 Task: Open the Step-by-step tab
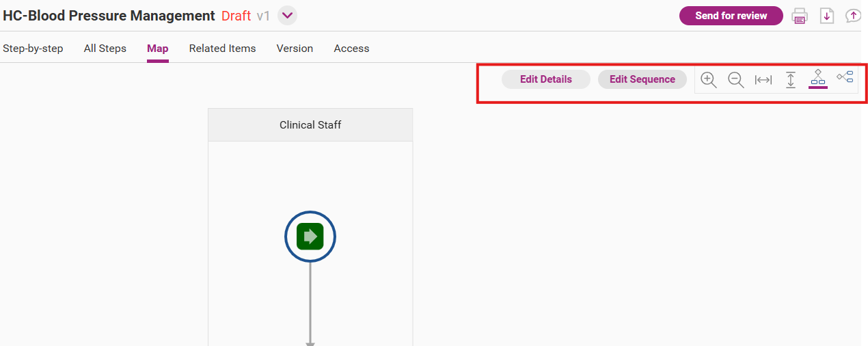(x=33, y=49)
